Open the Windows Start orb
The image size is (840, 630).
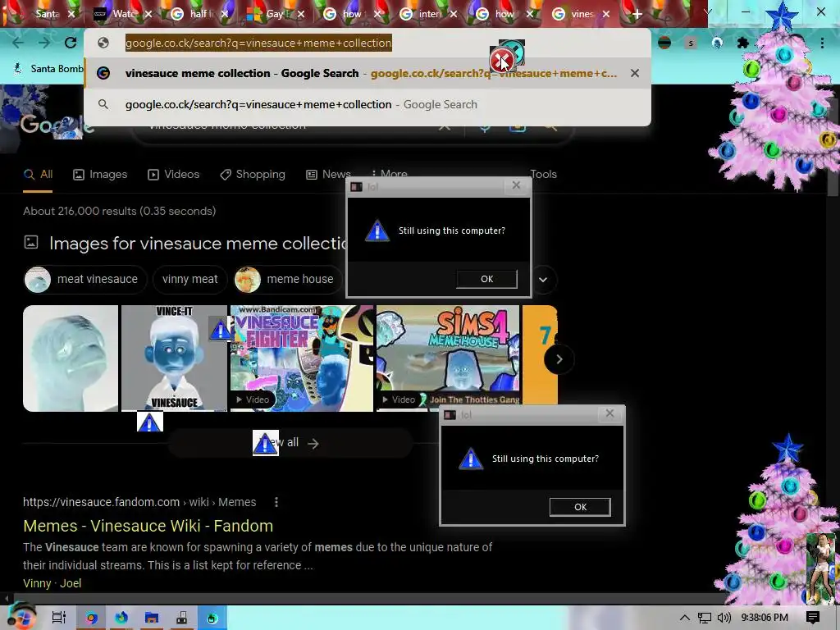(x=21, y=616)
